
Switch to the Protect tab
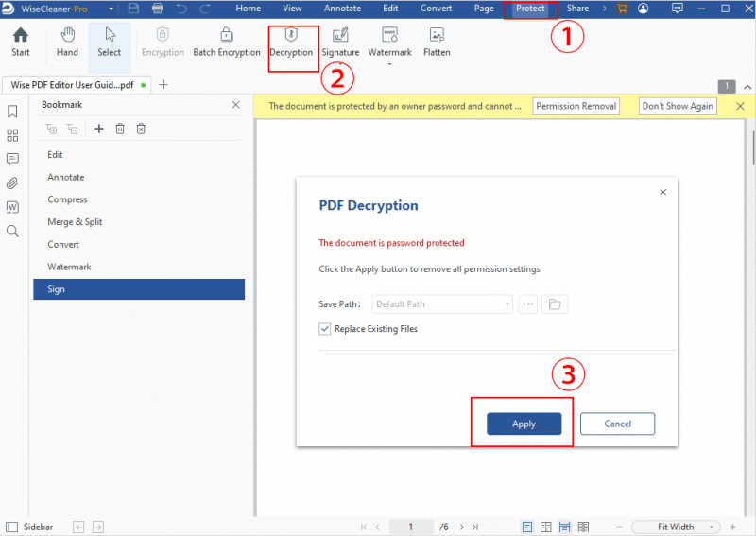pyautogui.click(x=530, y=9)
